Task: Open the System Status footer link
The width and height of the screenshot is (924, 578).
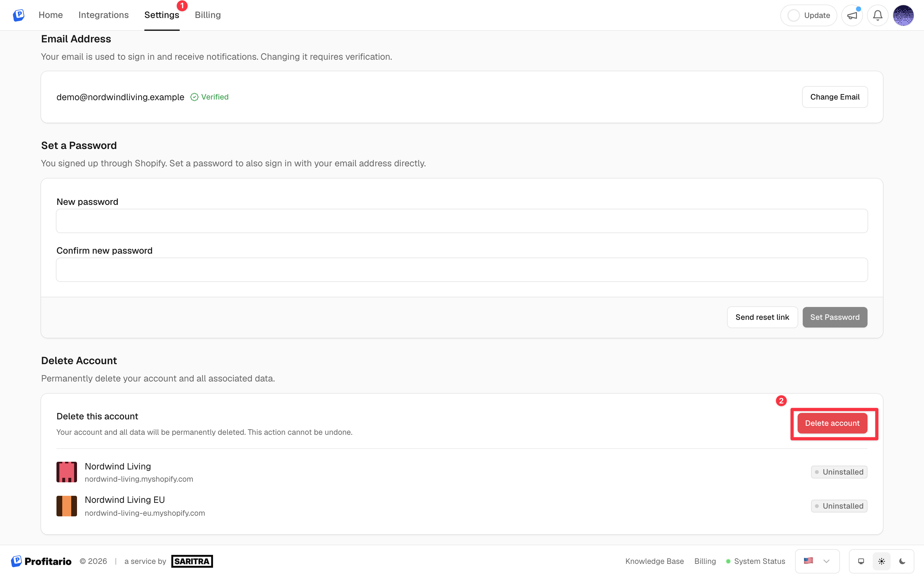Action: (756, 561)
